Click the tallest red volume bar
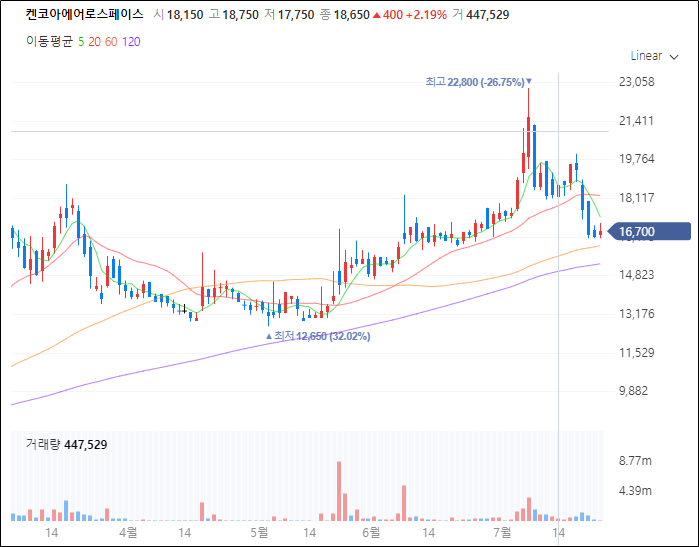The image size is (699, 547). pyautogui.click(x=339, y=491)
